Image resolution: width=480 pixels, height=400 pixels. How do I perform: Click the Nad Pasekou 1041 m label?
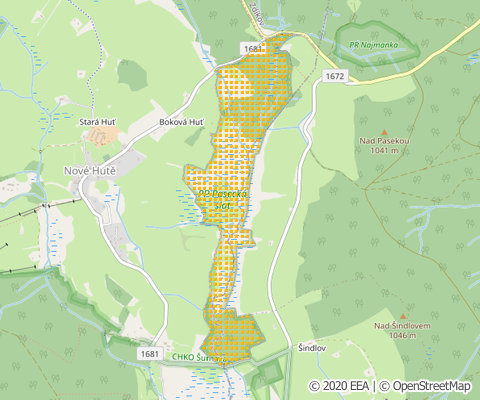[384, 146]
